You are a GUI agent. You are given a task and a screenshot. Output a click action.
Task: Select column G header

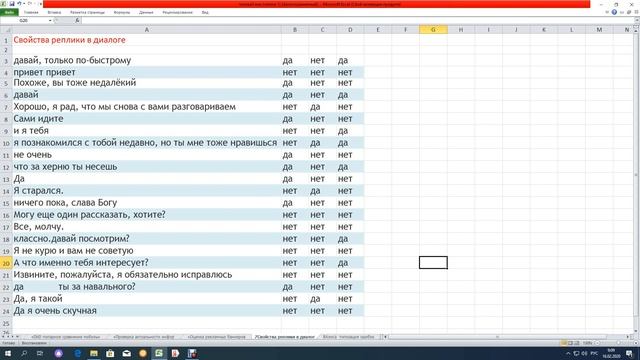pyautogui.click(x=433, y=29)
